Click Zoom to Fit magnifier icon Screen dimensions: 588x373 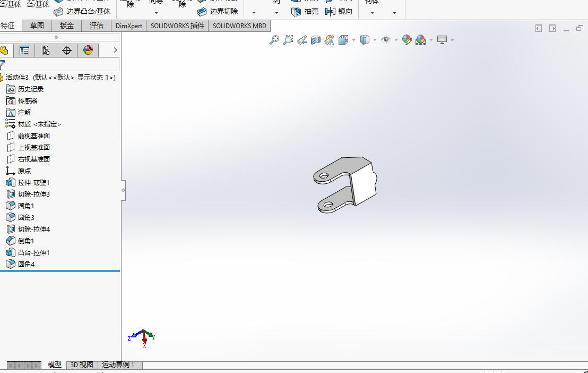coord(274,40)
